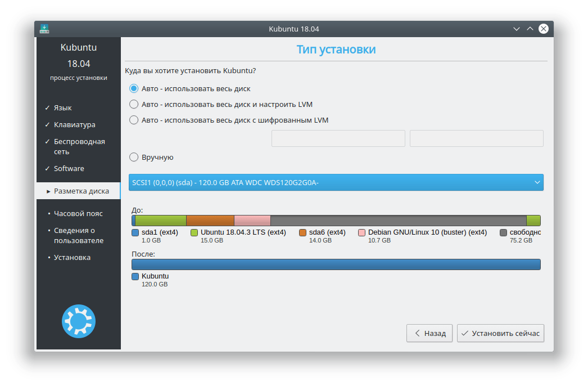Open the 'Software' step in sidebar
The width and height of the screenshot is (588, 386).
click(69, 169)
